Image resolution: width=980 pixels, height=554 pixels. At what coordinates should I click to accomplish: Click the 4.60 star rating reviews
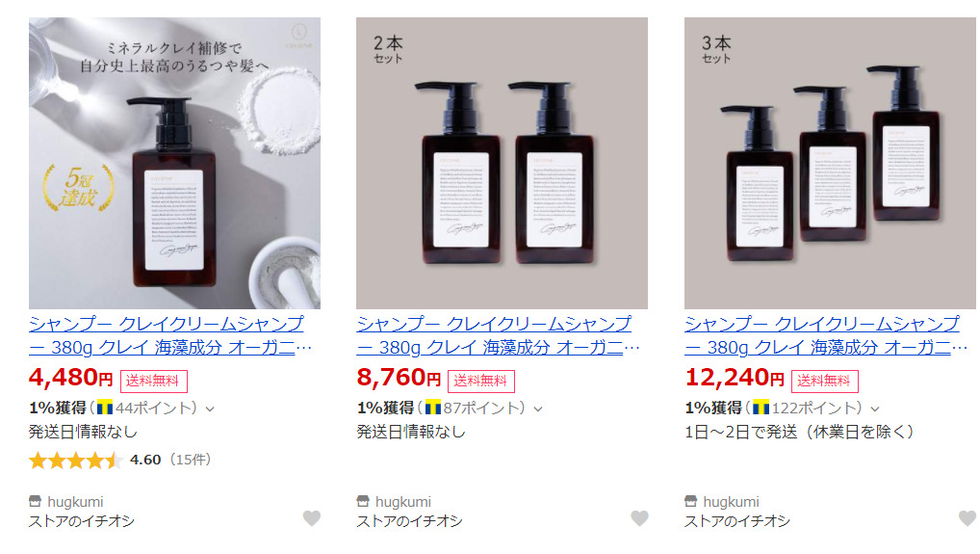[120, 461]
